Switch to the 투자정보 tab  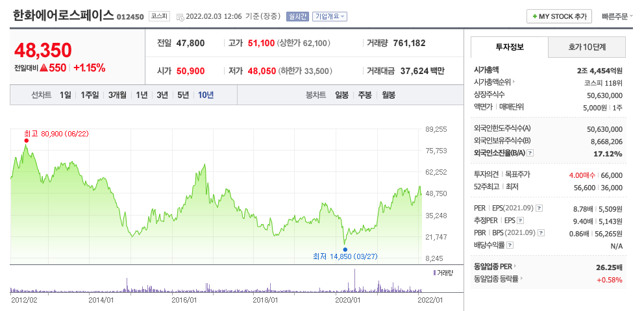point(509,47)
